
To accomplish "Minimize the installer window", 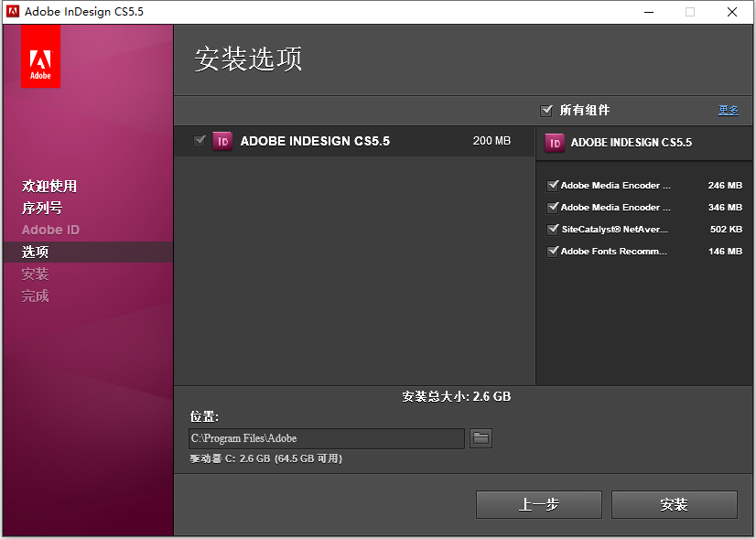I will point(649,12).
